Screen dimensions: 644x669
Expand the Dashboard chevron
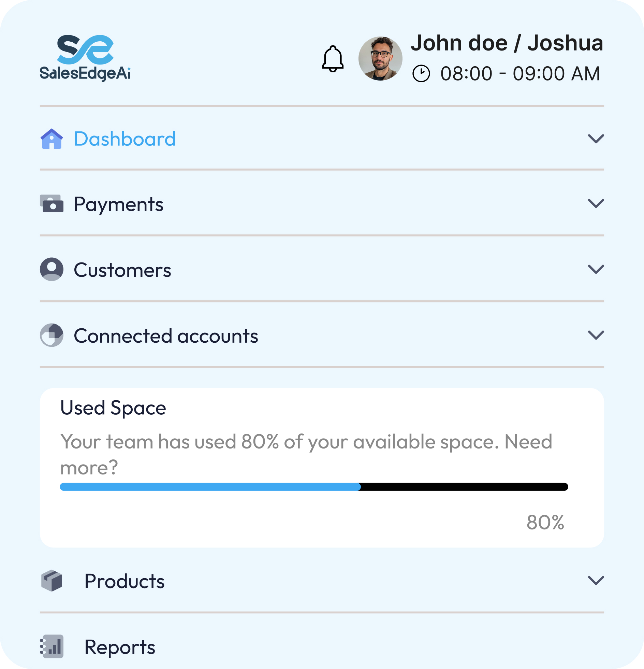pyautogui.click(x=596, y=139)
